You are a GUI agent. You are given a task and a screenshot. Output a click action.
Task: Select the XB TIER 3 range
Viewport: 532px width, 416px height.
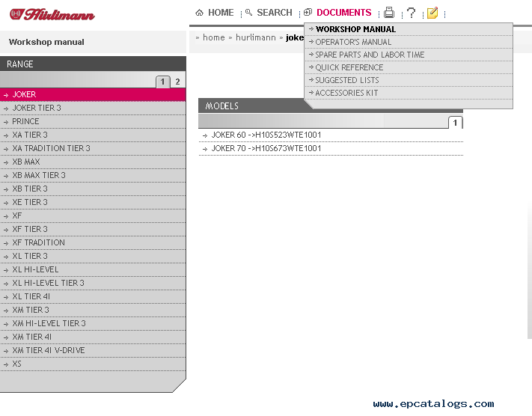point(93,189)
